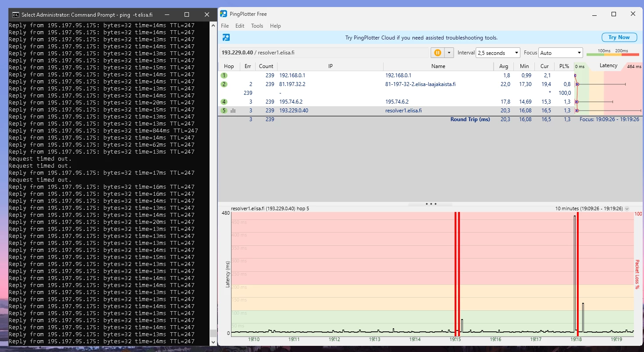644x352 pixels.
Task: Click the Try Now button
Action: [619, 37]
